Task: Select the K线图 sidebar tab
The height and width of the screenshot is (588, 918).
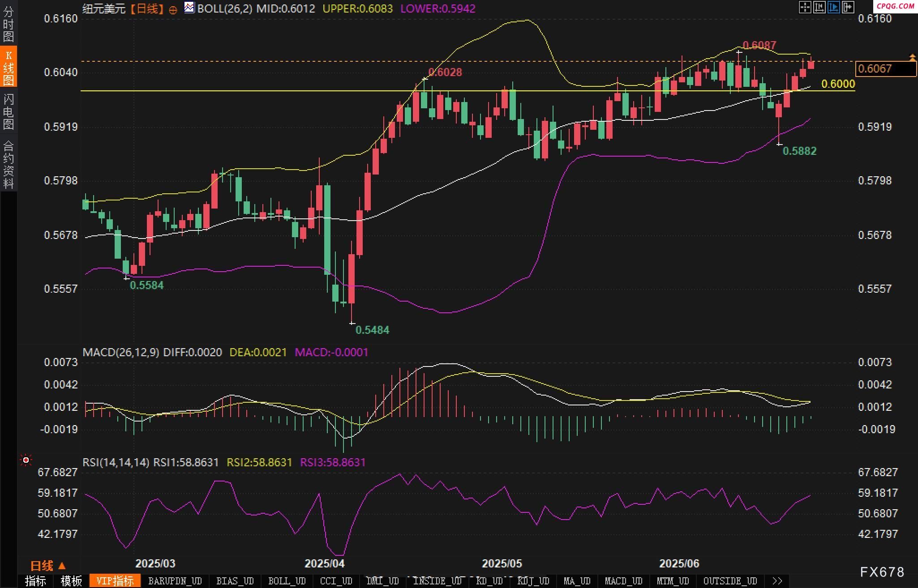Action: pos(9,67)
